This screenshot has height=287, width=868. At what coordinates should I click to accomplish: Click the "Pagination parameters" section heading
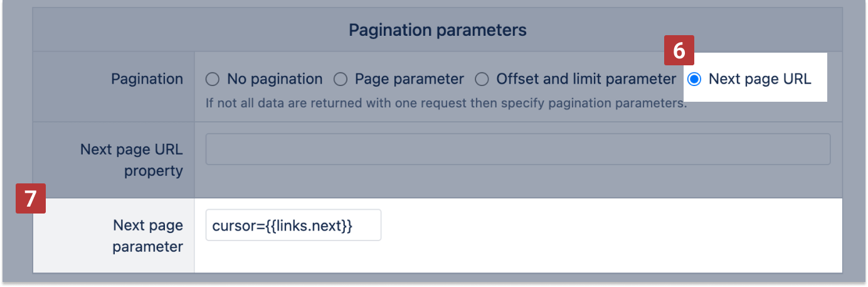[x=437, y=30]
